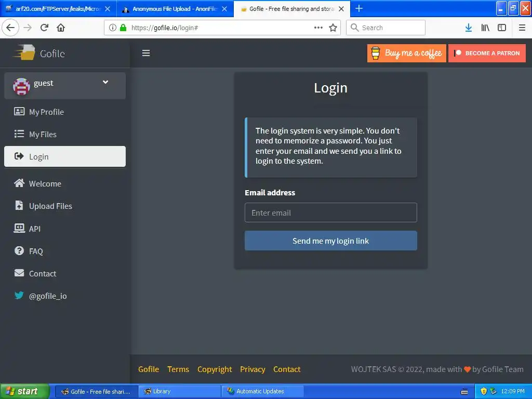The image size is (532, 399).
Task: Click the Buy me a coffee button
Action: click(406, 53)
